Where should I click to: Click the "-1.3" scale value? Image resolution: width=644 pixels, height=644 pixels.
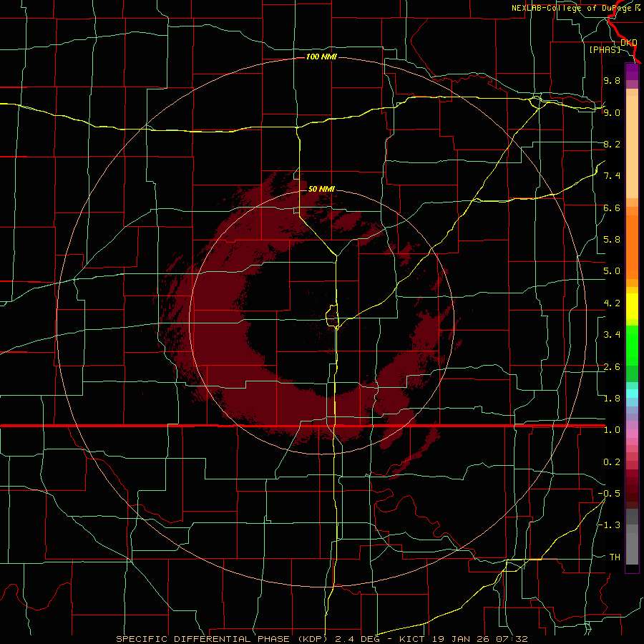click(609, 525)
